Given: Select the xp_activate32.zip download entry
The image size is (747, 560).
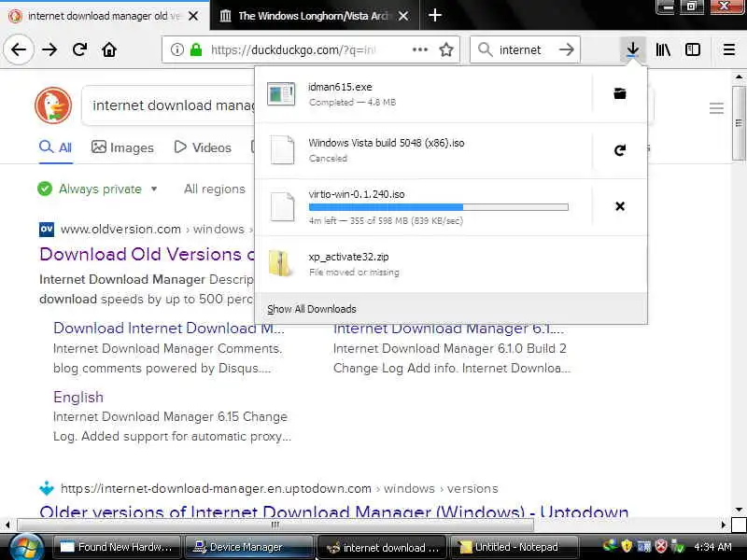Looking at the screenshot, I should pos(451,264).
